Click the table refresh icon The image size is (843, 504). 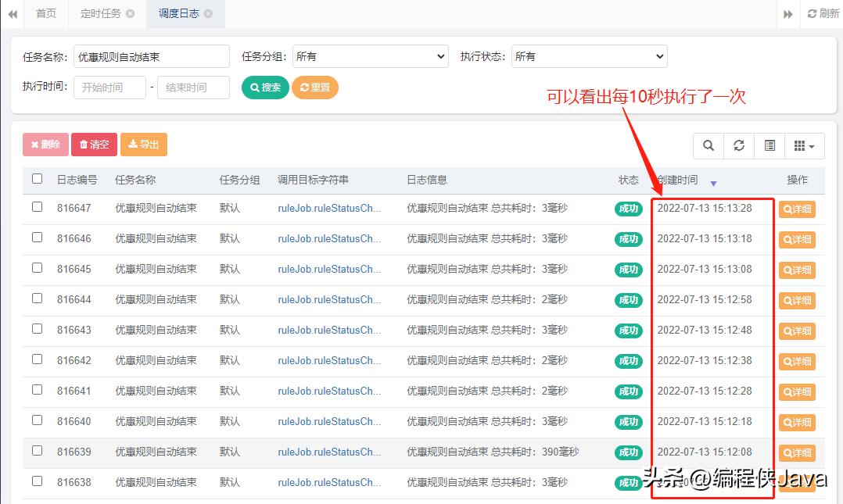coord(739,145)
